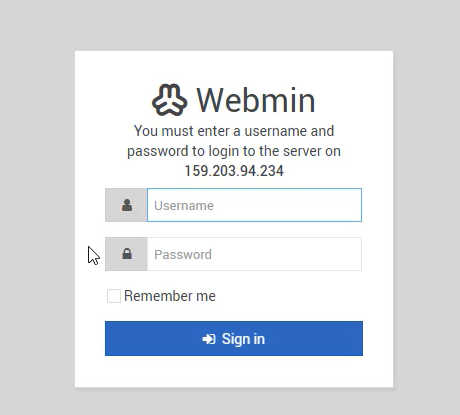Toggle Remember me via its text label
The height and width of the screenshot is (415, 460).
click(x=170, y=296)
